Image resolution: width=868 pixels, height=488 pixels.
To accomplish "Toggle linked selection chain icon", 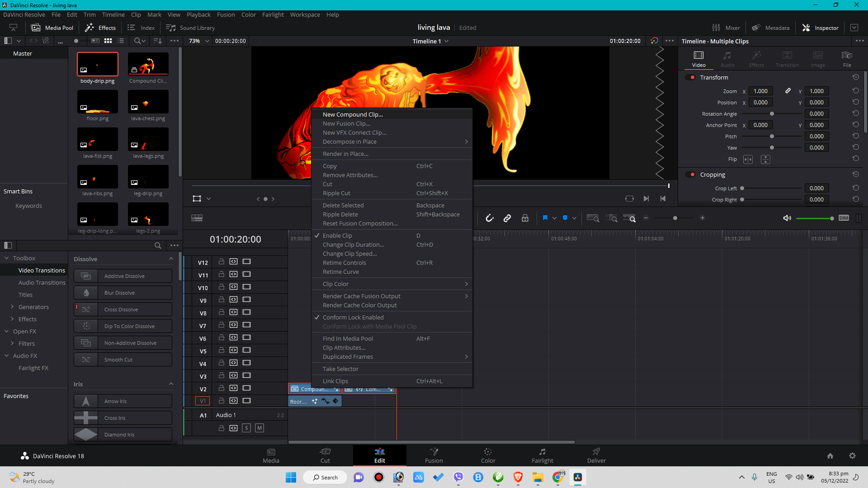I will click(507, 218).
